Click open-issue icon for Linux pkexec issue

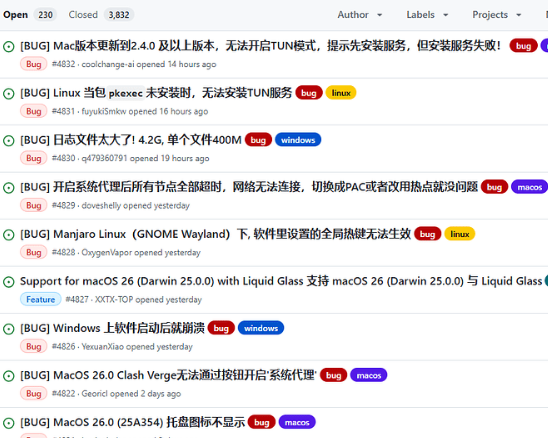[9, 94]
